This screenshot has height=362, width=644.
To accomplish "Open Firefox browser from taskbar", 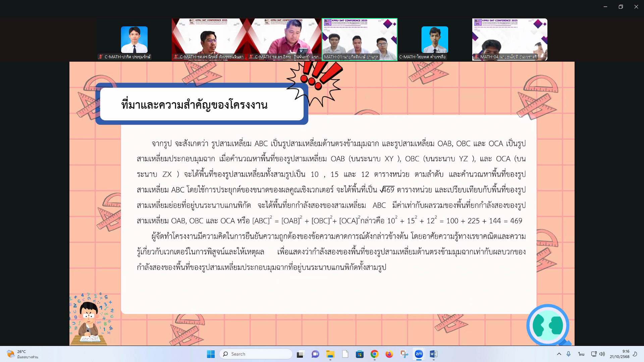I will pyautogui.click(x=389, y=354).
